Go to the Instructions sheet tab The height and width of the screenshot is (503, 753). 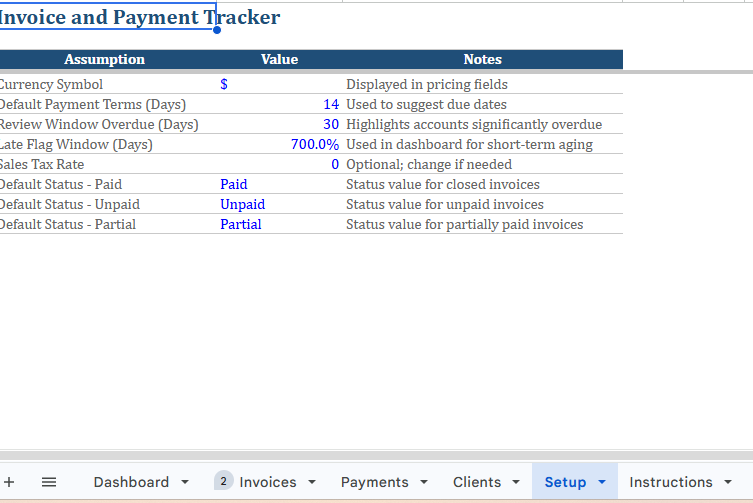click(671, 482)
